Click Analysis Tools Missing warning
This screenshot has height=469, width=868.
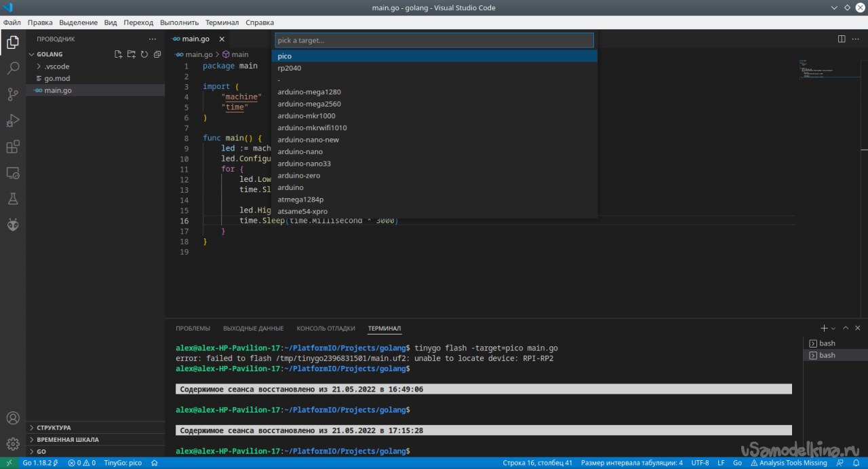tap(788, 463)
